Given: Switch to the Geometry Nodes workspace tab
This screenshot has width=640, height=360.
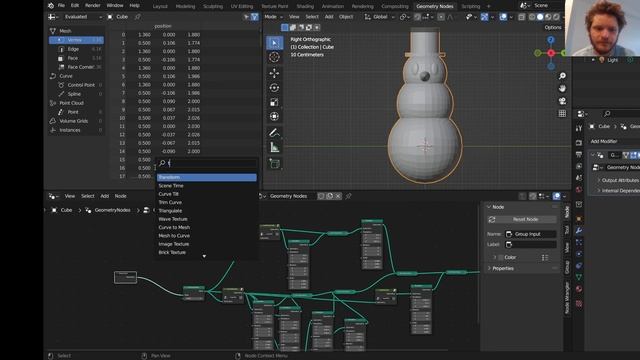Looking at the screenshot, I should (x=435, y=6).
